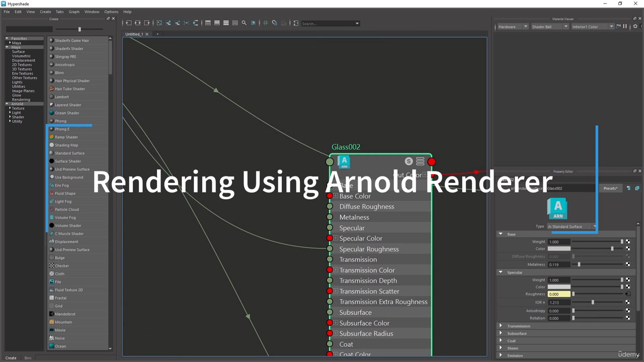Expand the Emission section
The image size is (644, 362).
click(x=501, y=355)
